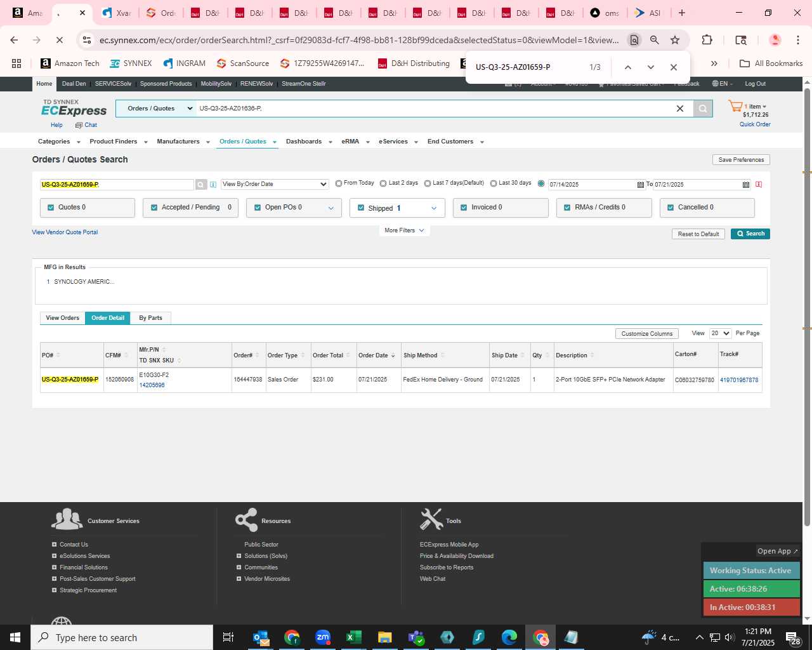Viewport: 812px width, 650px height.
Task: Click the magnifier search icon in ECExpress header
Action: click(x=702, y=109)
